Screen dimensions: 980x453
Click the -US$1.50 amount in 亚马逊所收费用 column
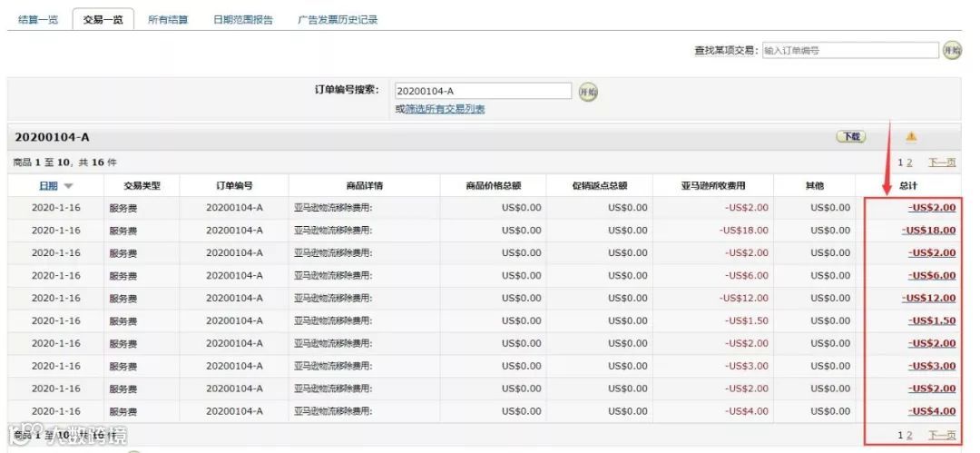click(x=747, y=320)
